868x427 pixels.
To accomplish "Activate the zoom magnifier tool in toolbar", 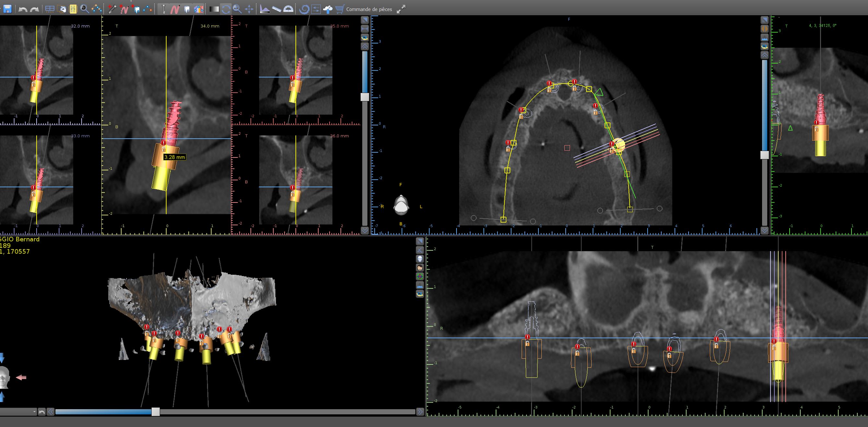I will (x=237, y=9).
